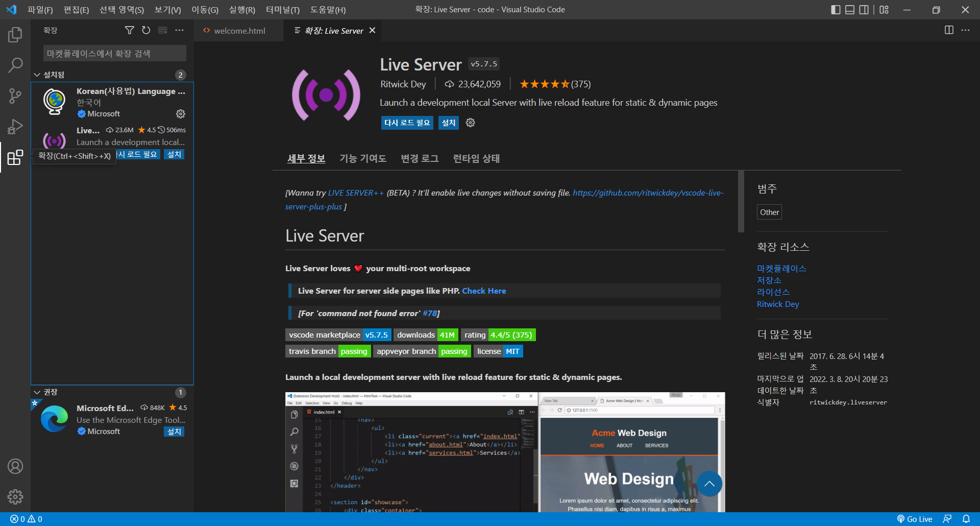Open the Explorer view in activity bar

pyautogui.click(x=15, y=35)
